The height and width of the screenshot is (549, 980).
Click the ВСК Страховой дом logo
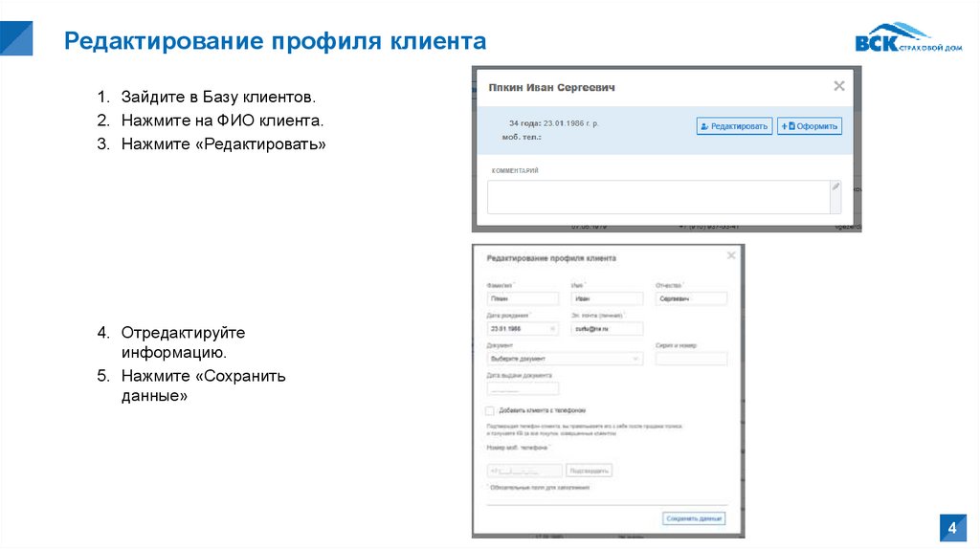click(x=909, y=37)
